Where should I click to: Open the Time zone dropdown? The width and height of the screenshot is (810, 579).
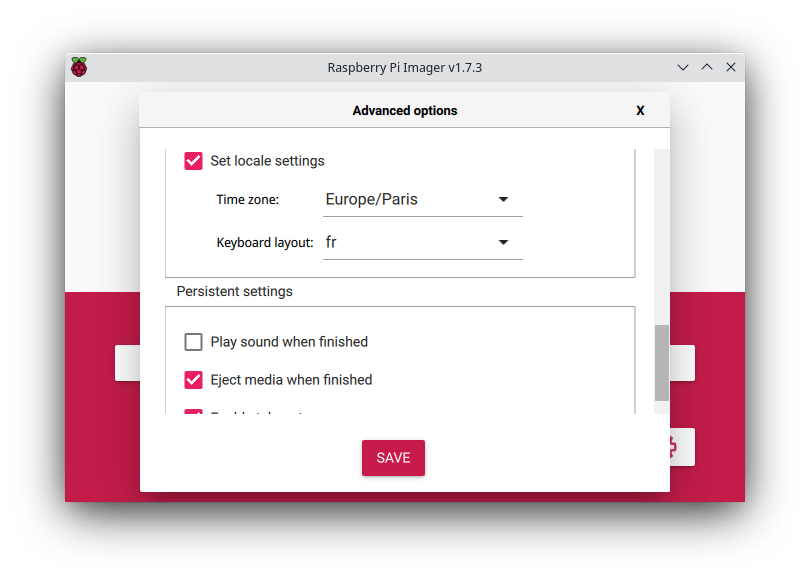click(423, 200)
